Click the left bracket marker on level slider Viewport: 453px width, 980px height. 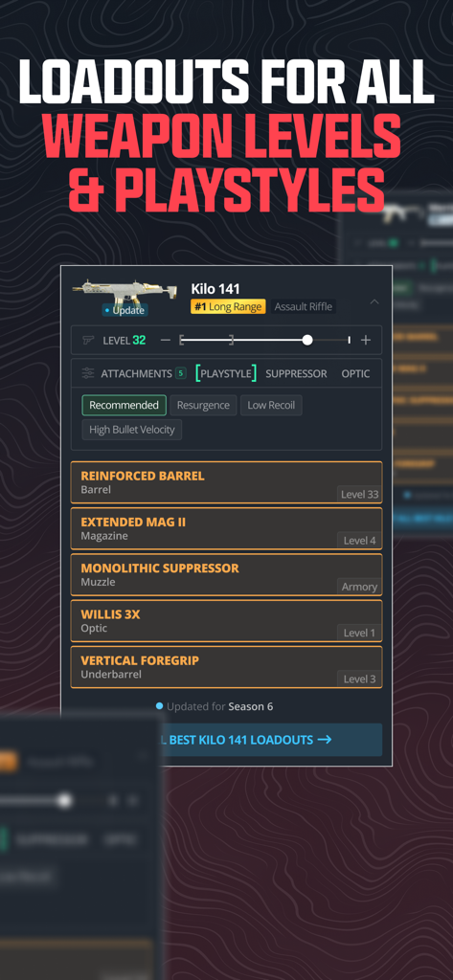pyautogui.click(x=181, y=340)
